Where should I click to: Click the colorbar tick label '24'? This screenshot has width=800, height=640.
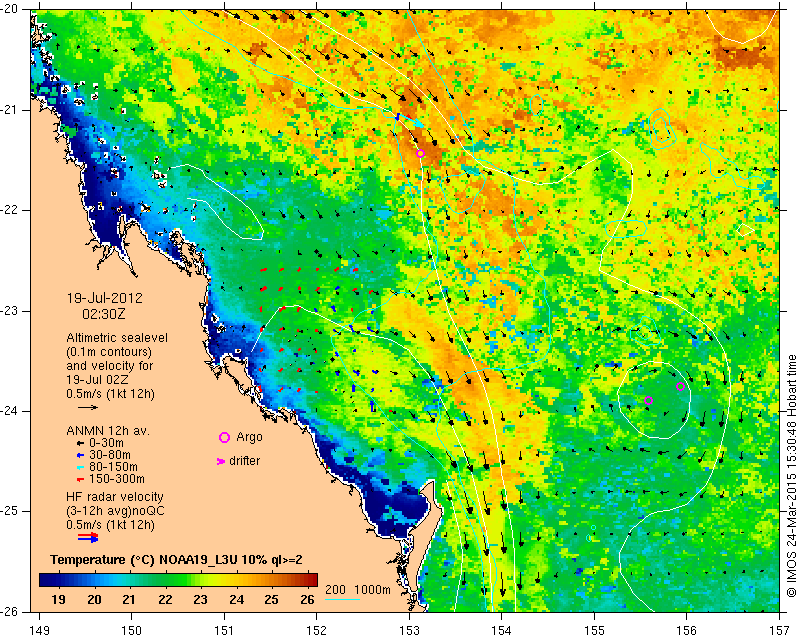(236, 600)
